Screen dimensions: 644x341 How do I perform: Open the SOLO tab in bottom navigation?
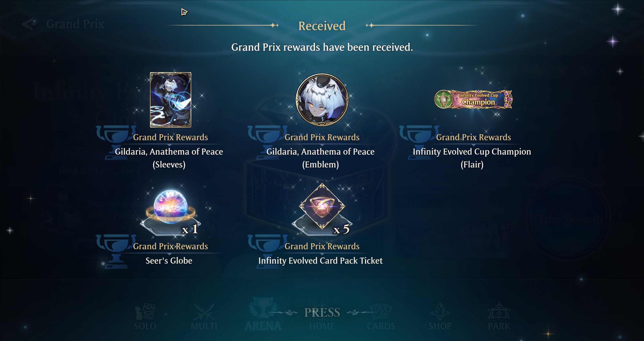[145, 317]
